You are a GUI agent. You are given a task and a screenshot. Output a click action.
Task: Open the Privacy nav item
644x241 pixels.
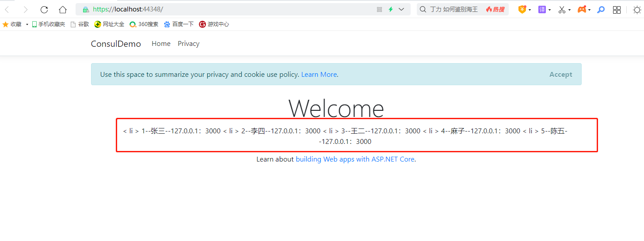tap(189, 44)
